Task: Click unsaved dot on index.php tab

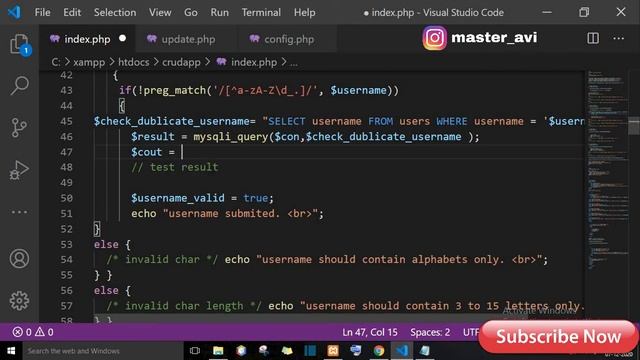Action: pyautogui.click(x=122, y=38)
